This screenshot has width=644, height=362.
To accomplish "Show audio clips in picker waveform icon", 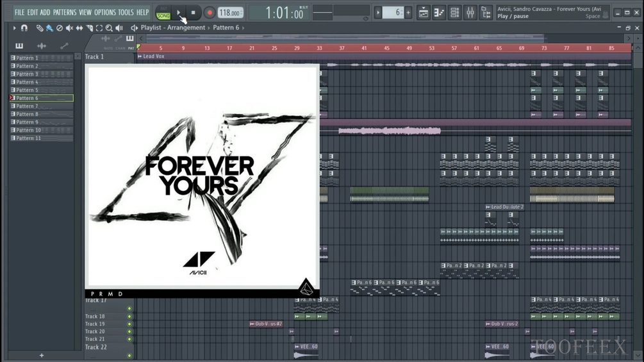I will (42, 45).
